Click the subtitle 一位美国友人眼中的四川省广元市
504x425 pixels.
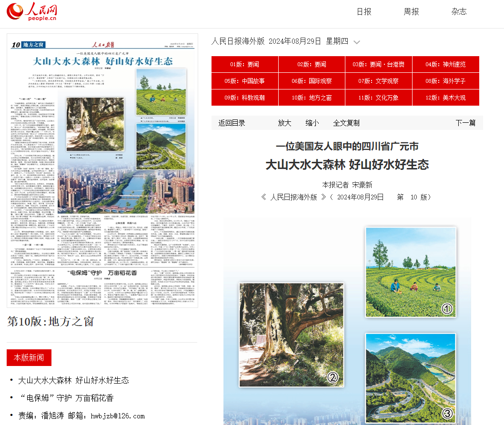pos(347,147)
